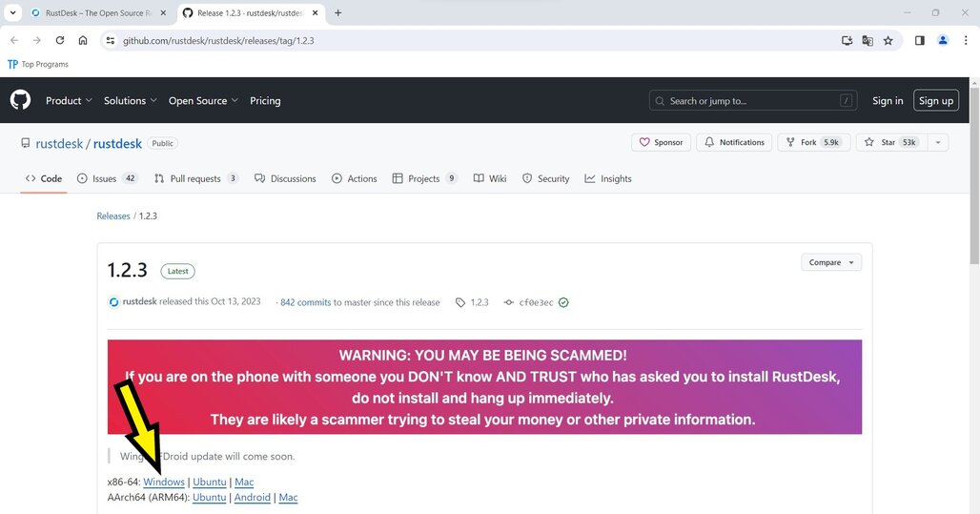Open the Issues tab

[107, 179]
